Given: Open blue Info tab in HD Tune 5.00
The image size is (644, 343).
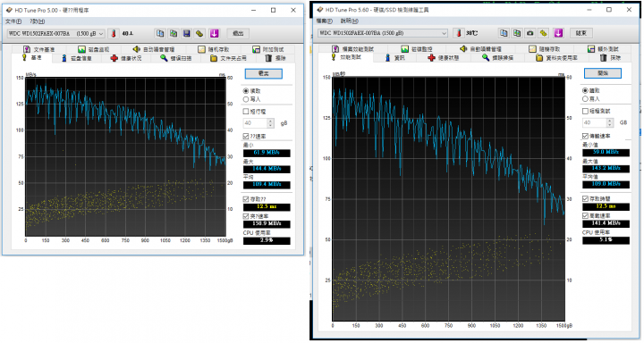Looking at the screenshot, I should coord(77,58).
